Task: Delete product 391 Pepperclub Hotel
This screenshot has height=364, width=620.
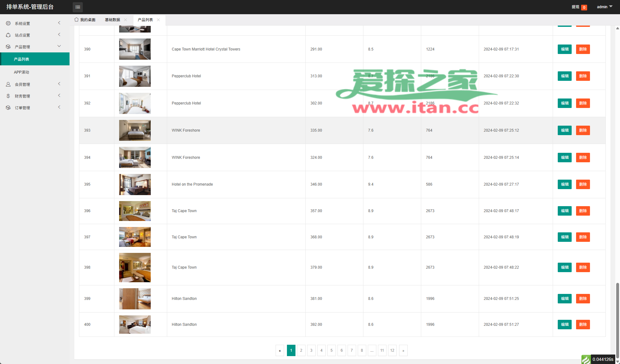Action: click(x=583, y=76)
